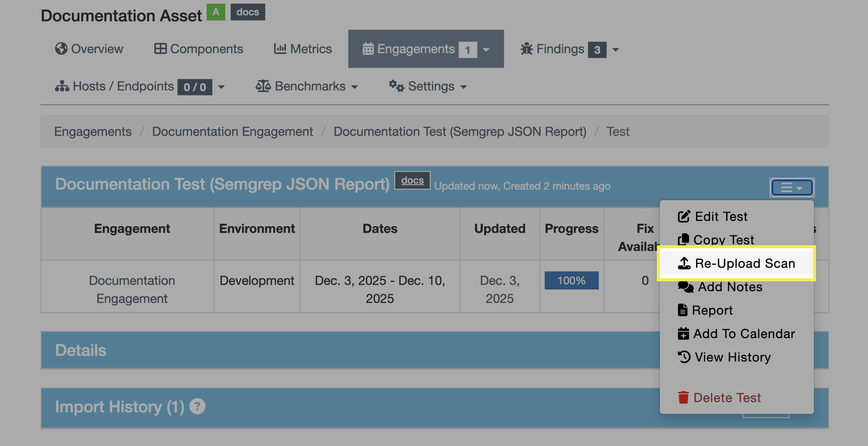Image resolution: width=868 pixels, height=446 pixels.
Task: Click the Add To Calendar icon
Action: pos(683,334)
